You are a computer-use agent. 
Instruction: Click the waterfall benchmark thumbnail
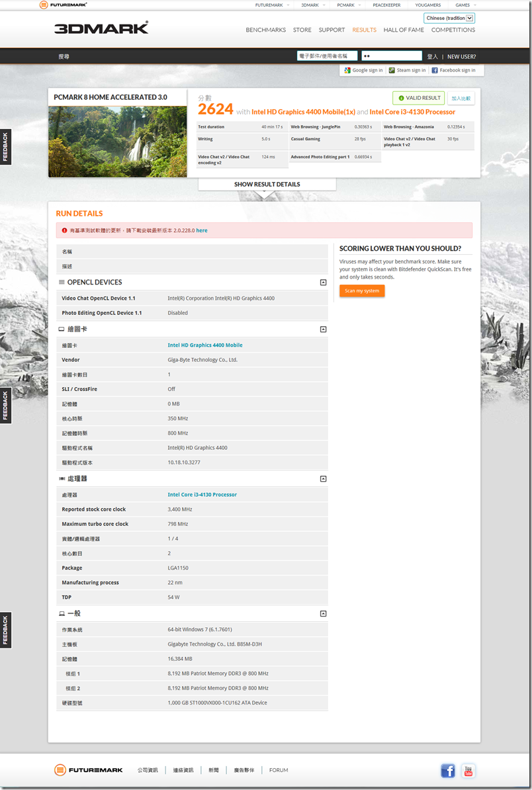click(117, 142)
